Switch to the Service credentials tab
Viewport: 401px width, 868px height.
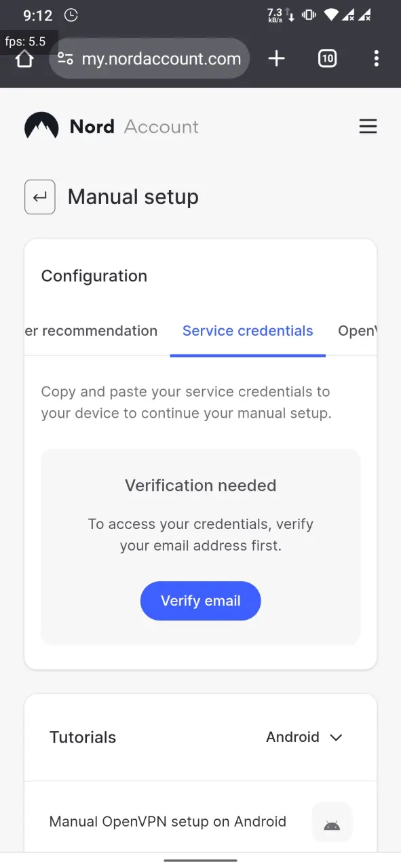(x=248, y=331)
